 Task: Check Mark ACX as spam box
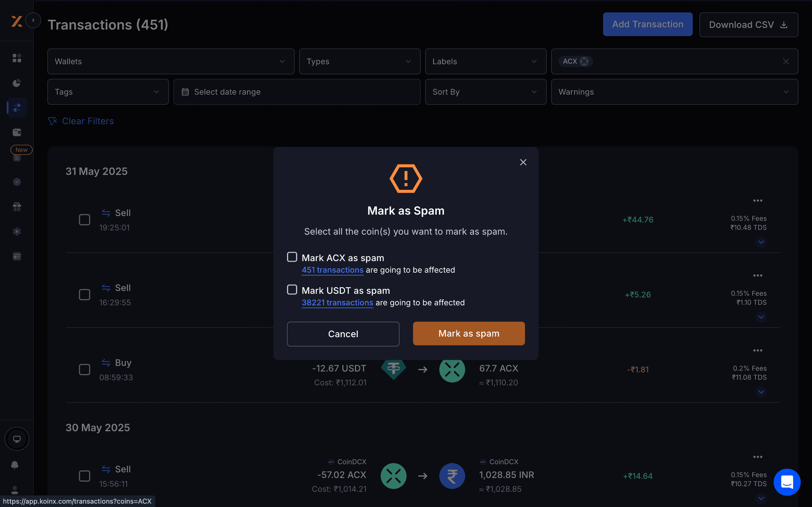pos(292,257)
